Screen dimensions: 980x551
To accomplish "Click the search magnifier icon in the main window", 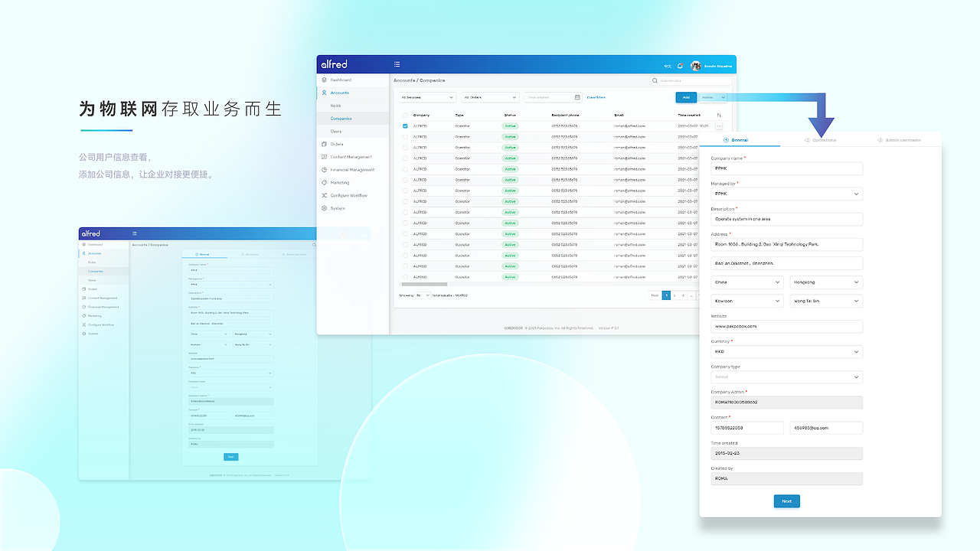I will [x=655, y=80].
